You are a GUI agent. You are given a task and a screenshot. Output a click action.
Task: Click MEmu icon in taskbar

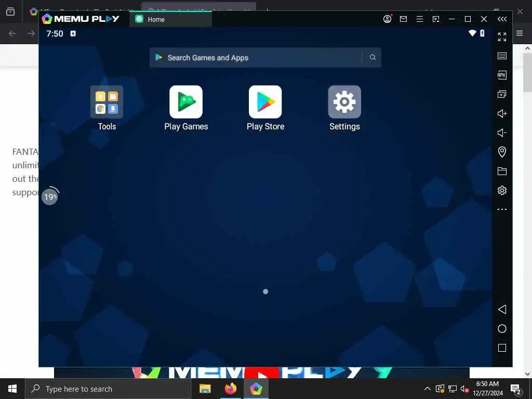coord(256,389)
